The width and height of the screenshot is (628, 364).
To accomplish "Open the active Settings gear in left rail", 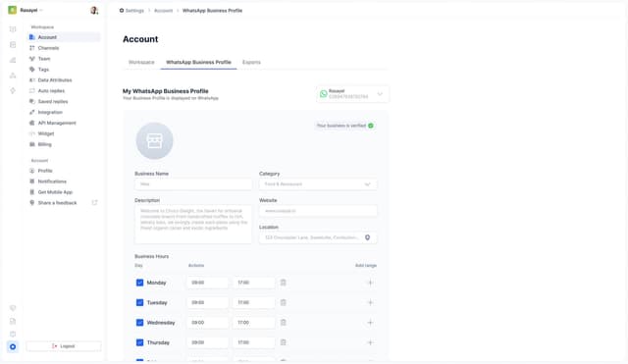I will click(13, 346).
